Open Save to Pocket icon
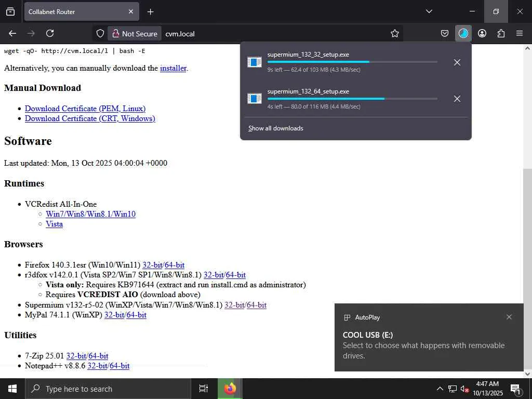Image resolution: width=532 pixels, height=399 pixels. click(x=445, y=33)
